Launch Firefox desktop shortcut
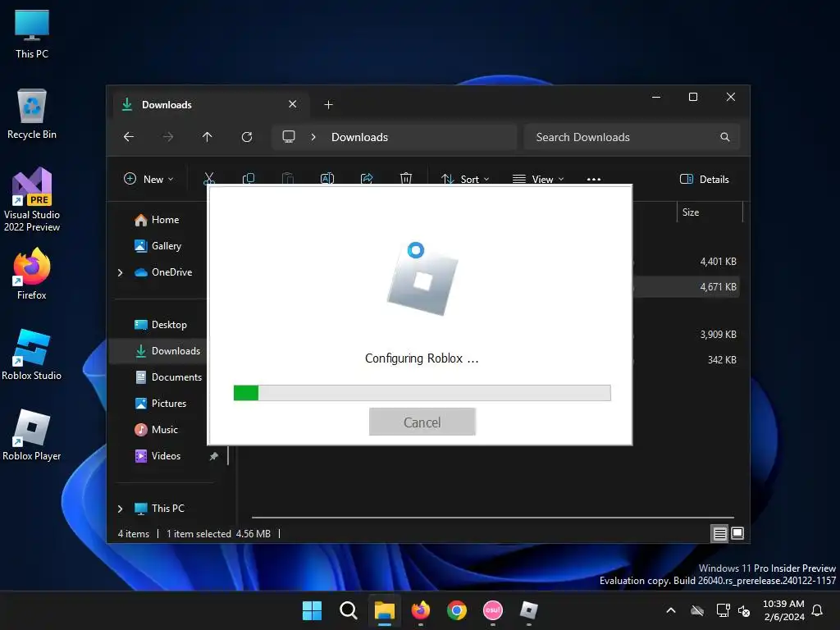This screenshot has width=840, height=630. point(32,274)
